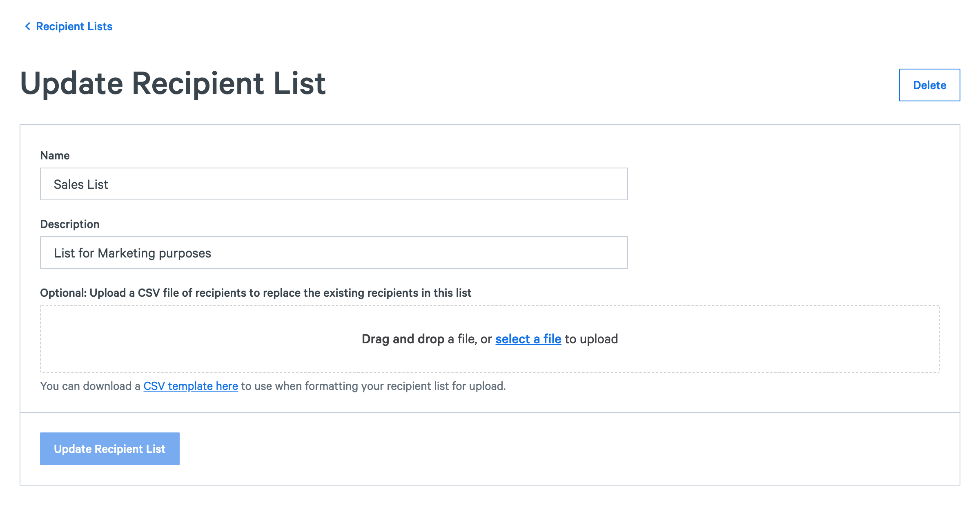Click empty footer area beside update button
The image size is (980, 506).
(x=568, y=449)
